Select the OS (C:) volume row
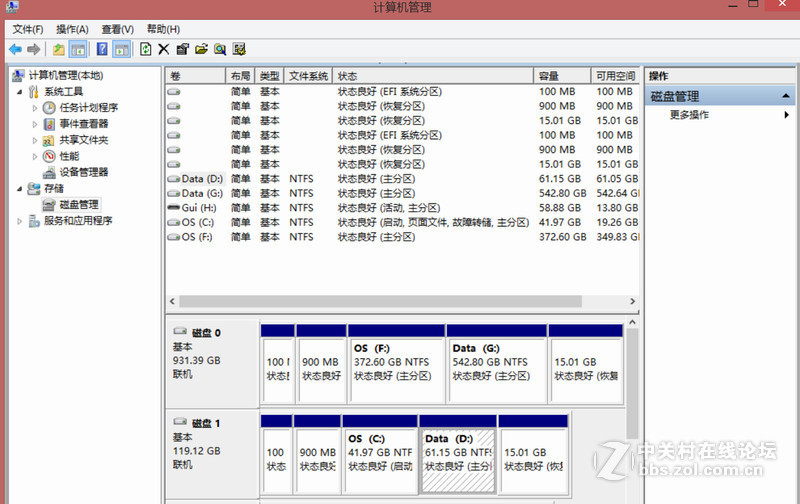800x504 pixels. click(403, 222)
